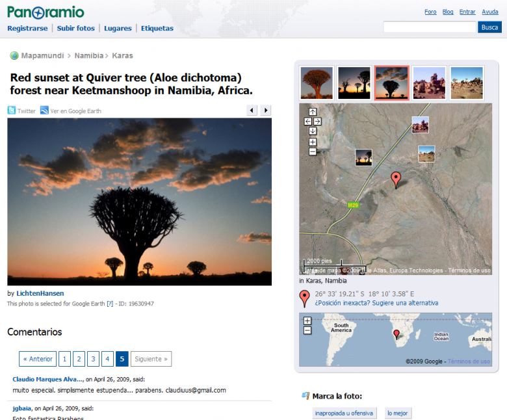Go to next photo arrow
This screenshot has width=507, height=420.
[265, 111]
